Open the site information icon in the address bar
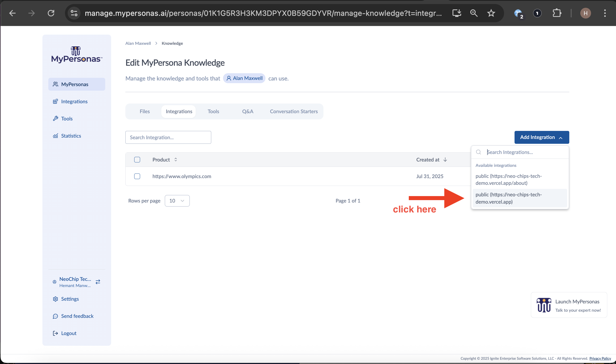Viewport: 616px width, 364px height. 74,13
